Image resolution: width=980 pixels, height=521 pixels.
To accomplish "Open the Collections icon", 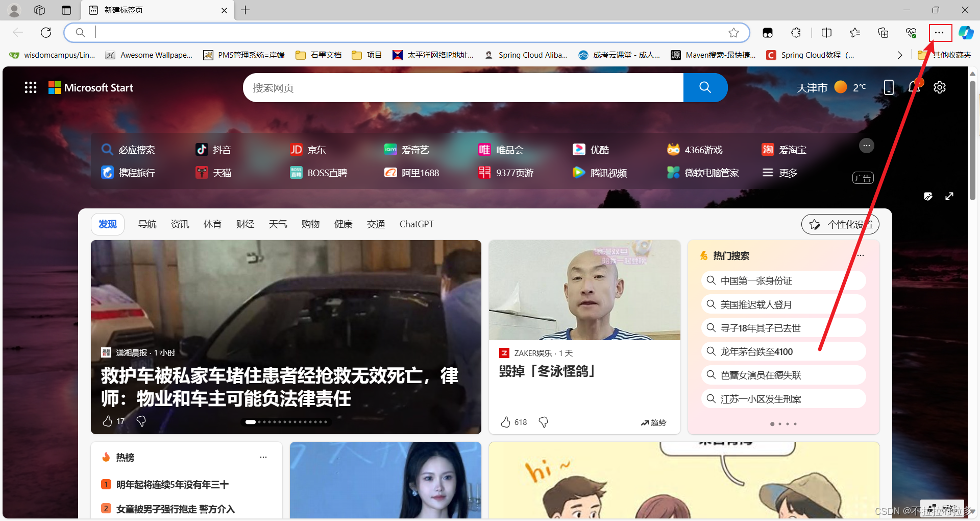I will (x=883, y=33).
